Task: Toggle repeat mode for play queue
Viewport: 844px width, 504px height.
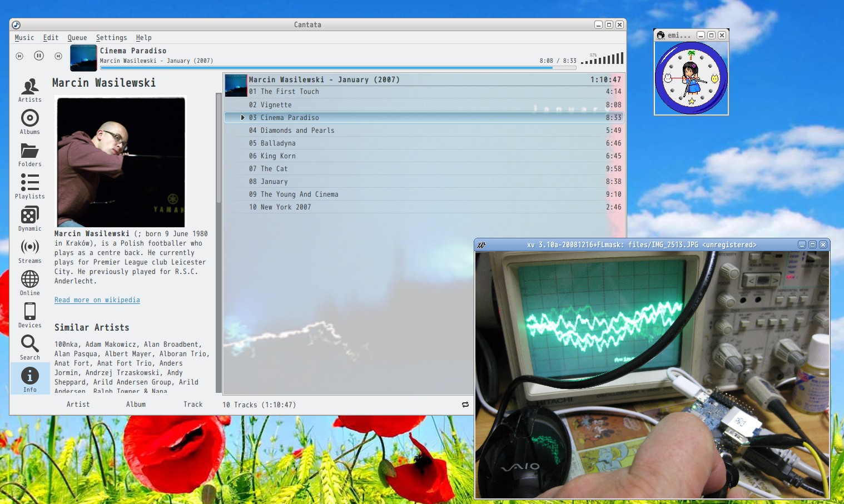Action: click(x=465, y=405)
